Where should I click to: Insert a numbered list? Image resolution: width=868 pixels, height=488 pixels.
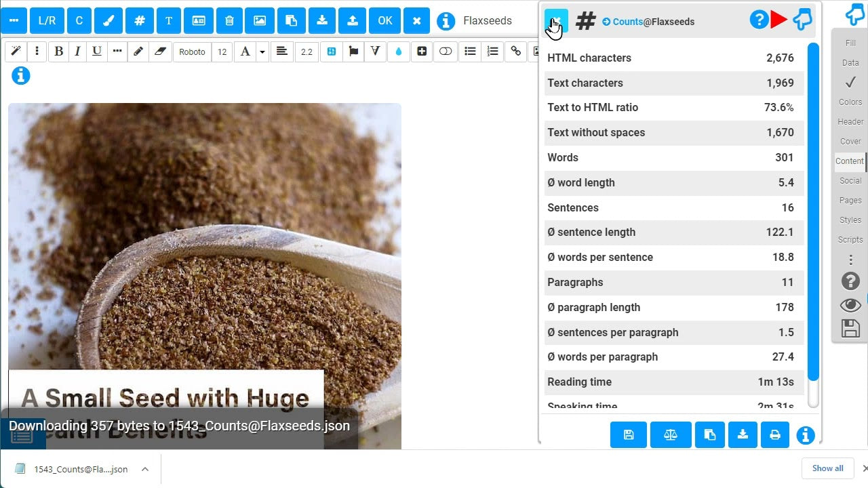tap(492, 52)
